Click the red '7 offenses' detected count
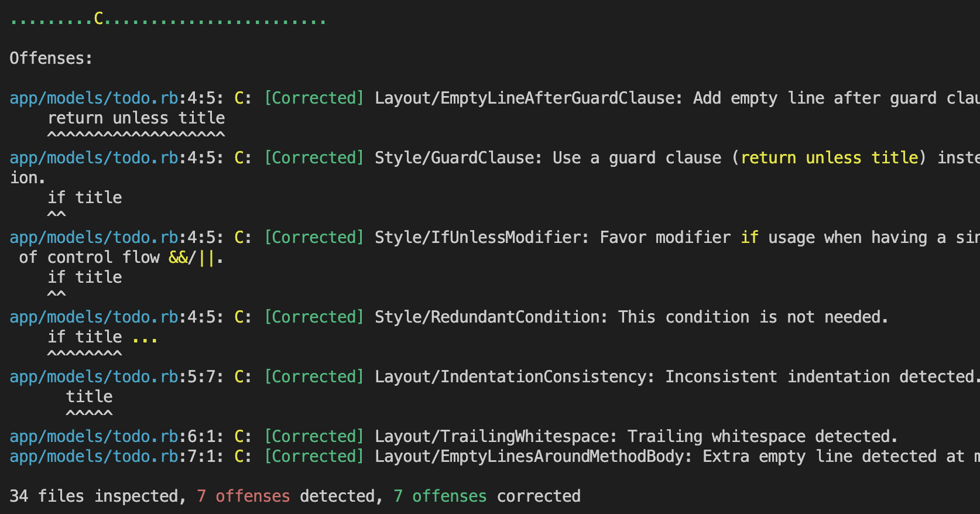The image size is (980, 514). tap(243, 496)
